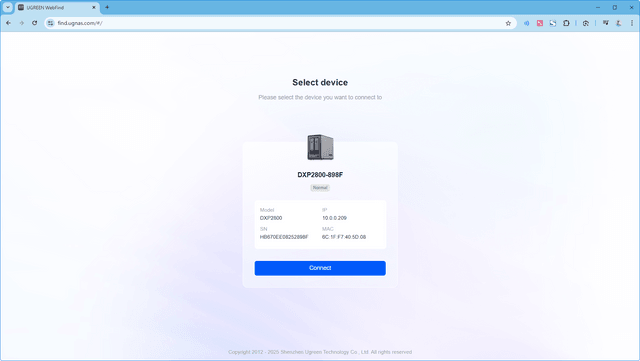Screen dimensions: 640x361
Task: Click the device name DXP2800-898F
Action: tap(320, 175)
